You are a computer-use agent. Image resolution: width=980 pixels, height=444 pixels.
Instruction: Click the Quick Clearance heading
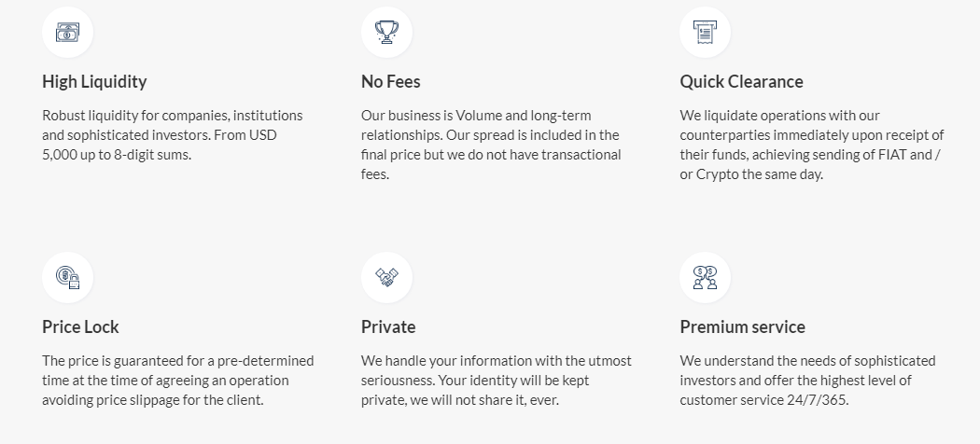(x=741, y=82)
